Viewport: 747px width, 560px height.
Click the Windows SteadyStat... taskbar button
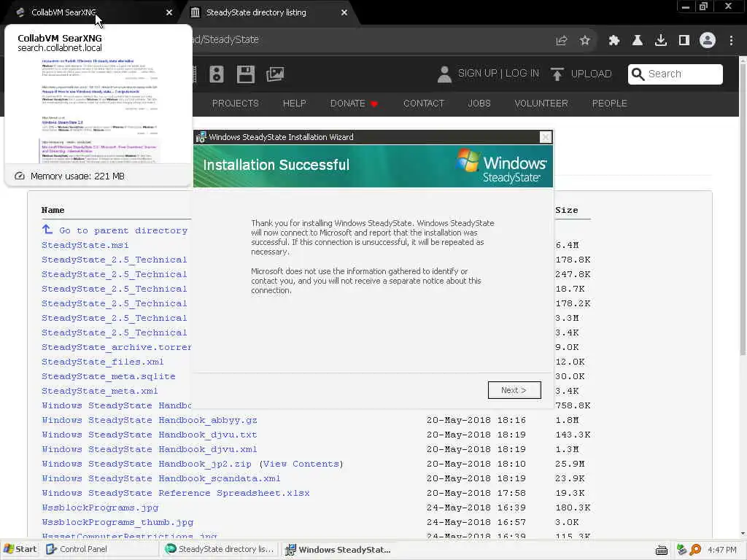[x=338, y=550]
